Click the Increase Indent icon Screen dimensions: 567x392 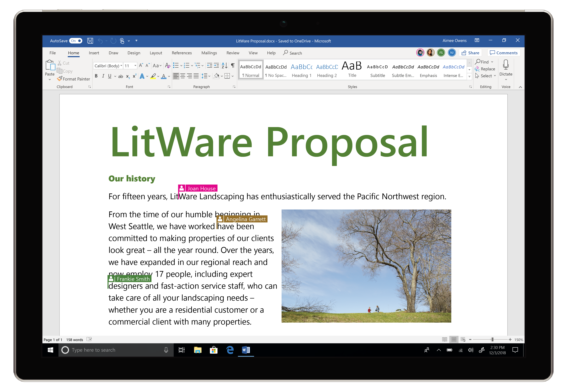tap(216, 66)
